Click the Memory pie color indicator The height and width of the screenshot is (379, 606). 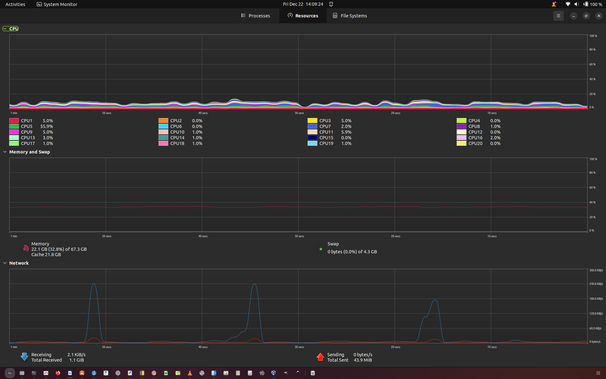tap(26, 248)
